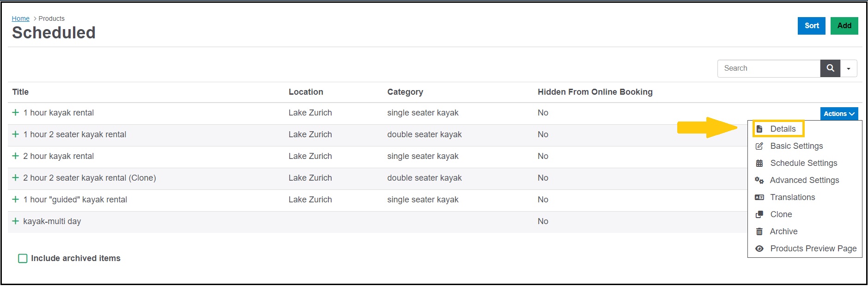Click the Advanced Settings gears icon
The width and height of the screenshot is (868, 286).
click(x=759, y=180)
